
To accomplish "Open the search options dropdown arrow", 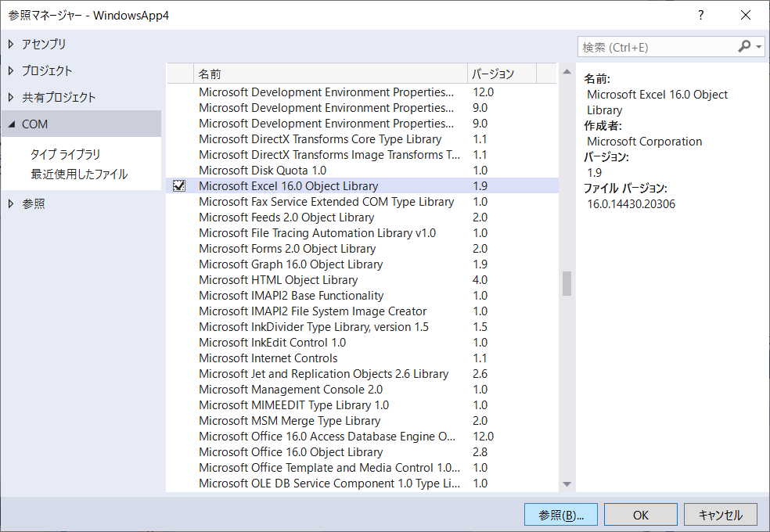I will pyautogui.click(x=759, y=47).
